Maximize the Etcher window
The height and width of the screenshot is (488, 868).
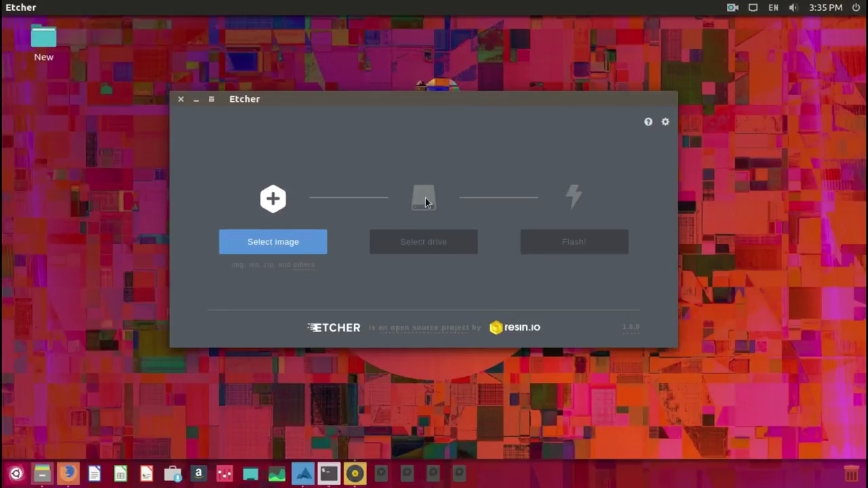(212, 99)
